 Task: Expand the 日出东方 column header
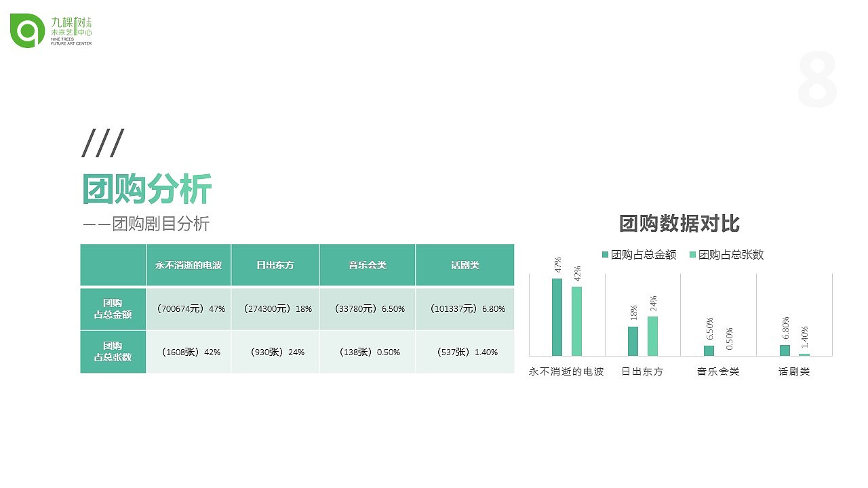pos(275,265)
